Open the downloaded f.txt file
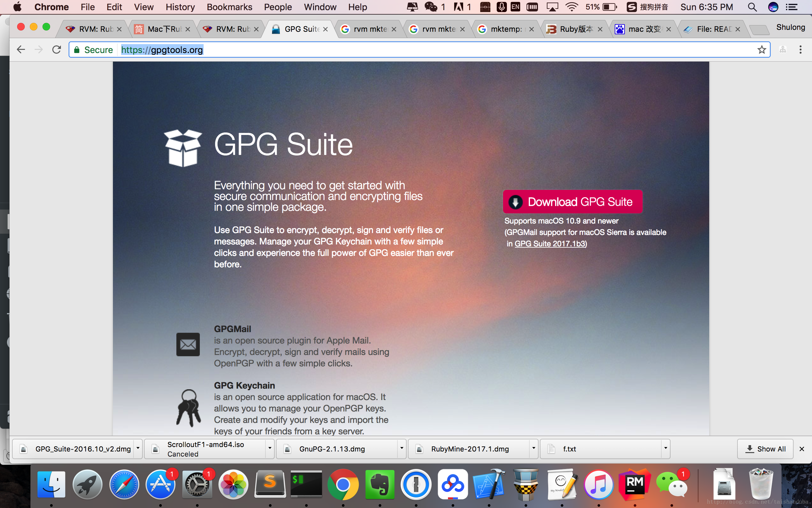Image resolution: width=812 pixels, height=508 pixels. click(x=601, y=449)
